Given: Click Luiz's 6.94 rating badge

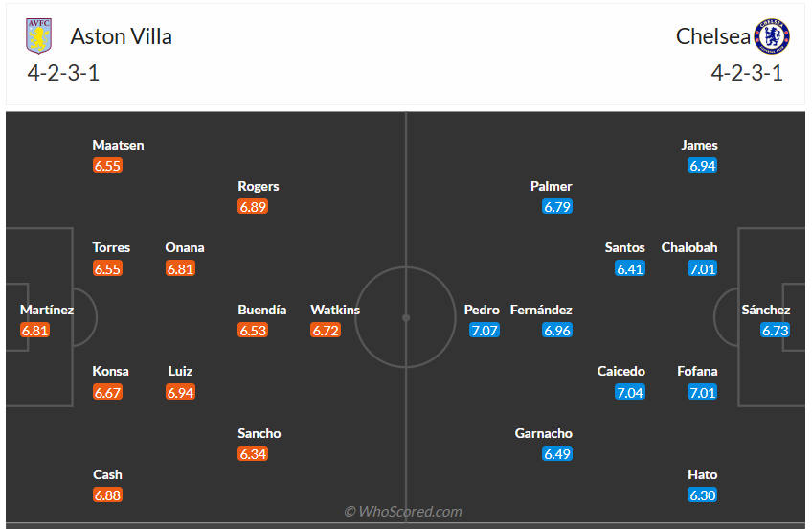Looking at the screenshot, I should point(180,392).
